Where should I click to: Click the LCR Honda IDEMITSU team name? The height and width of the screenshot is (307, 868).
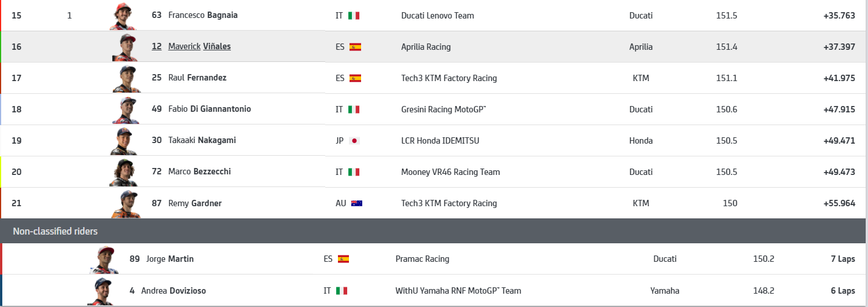click(440, 141)
